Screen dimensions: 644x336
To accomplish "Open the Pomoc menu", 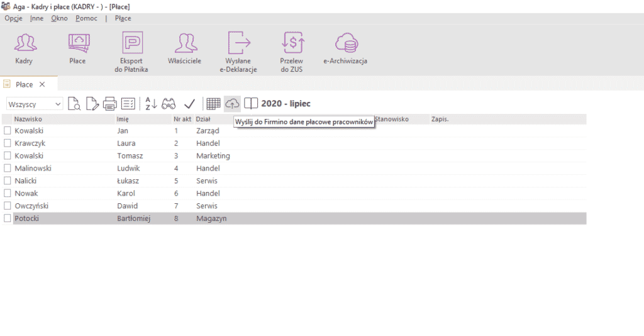I will (x=86, y=18).
